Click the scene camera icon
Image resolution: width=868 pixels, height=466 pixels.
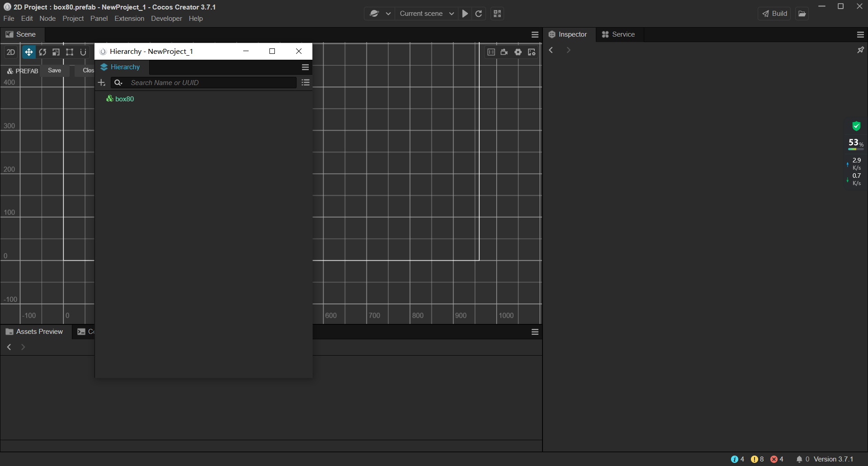click(505, 52)
